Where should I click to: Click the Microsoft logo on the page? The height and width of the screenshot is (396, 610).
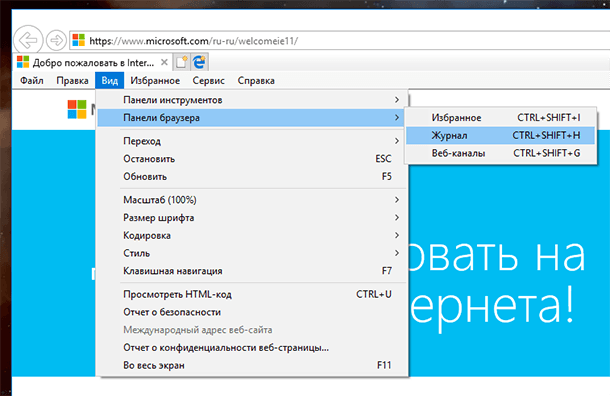click(77, 109)
